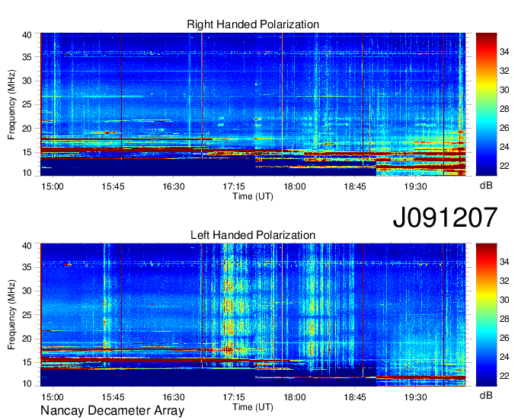Click the 18:00 time tick under left-handed plot
518x420 pixels.
pos(295,397)
